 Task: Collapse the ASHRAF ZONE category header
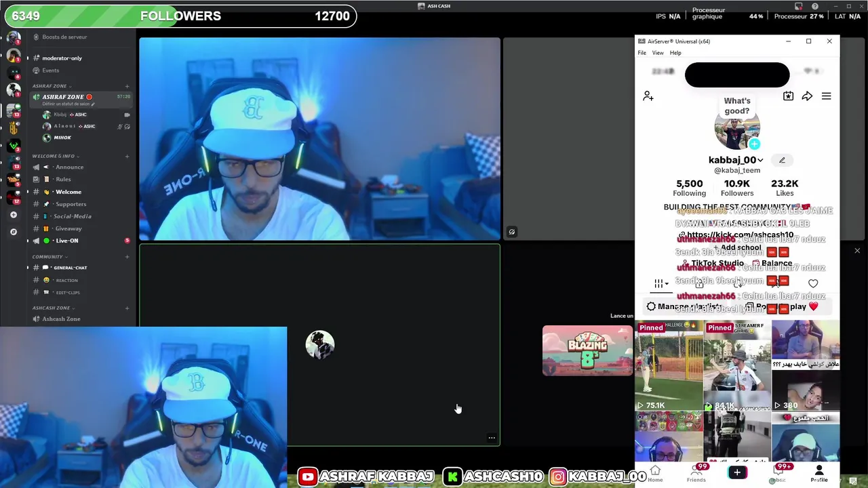click(x=51, y=86)
